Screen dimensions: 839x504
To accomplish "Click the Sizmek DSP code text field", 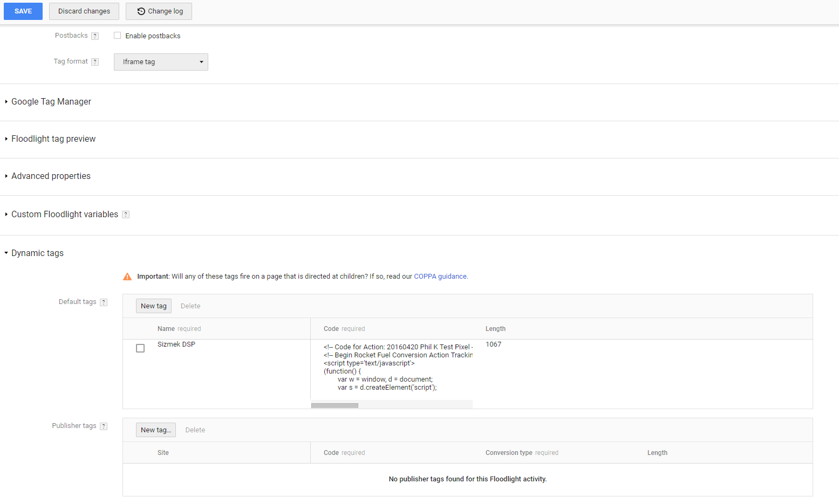I will pos(397,368).
